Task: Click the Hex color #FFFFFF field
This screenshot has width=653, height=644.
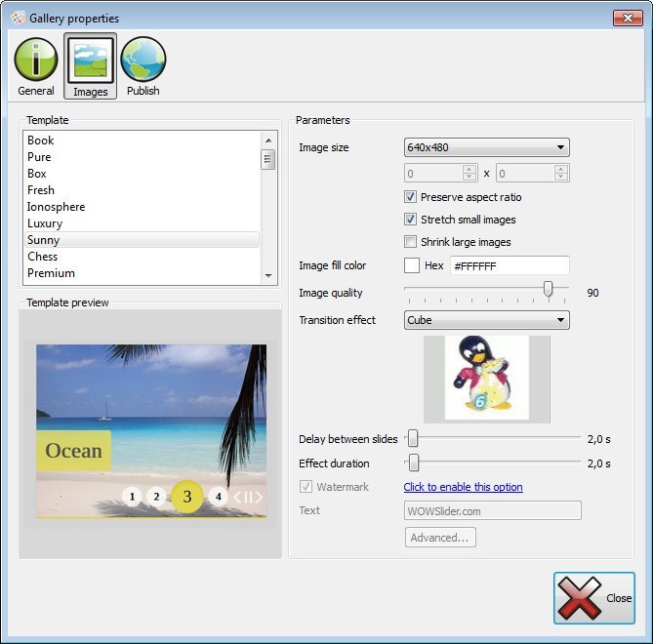Action: tap(510, 265)
